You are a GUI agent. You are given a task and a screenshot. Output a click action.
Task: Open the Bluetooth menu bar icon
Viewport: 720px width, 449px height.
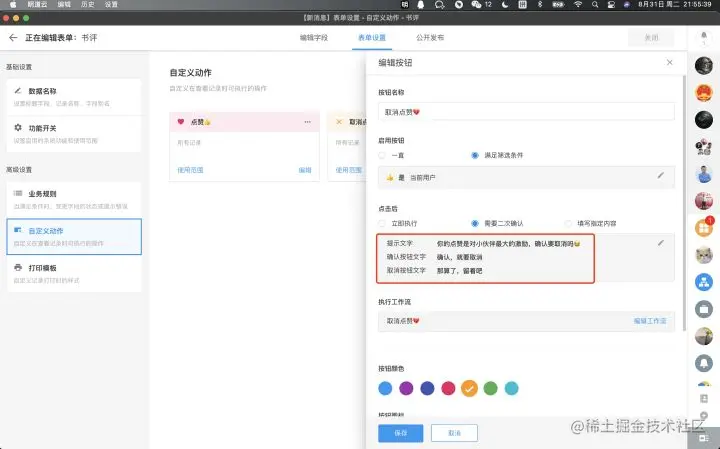tap(540, 5)
